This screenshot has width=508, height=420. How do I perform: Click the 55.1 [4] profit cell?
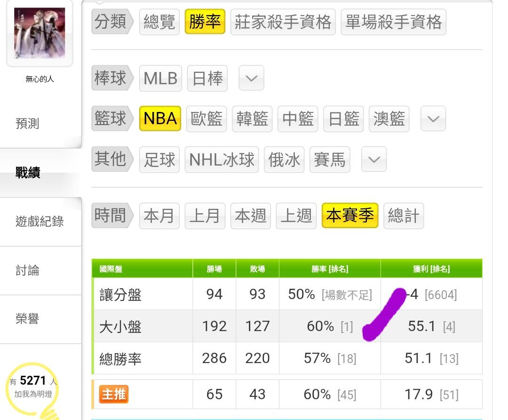[x=431, y=326]
